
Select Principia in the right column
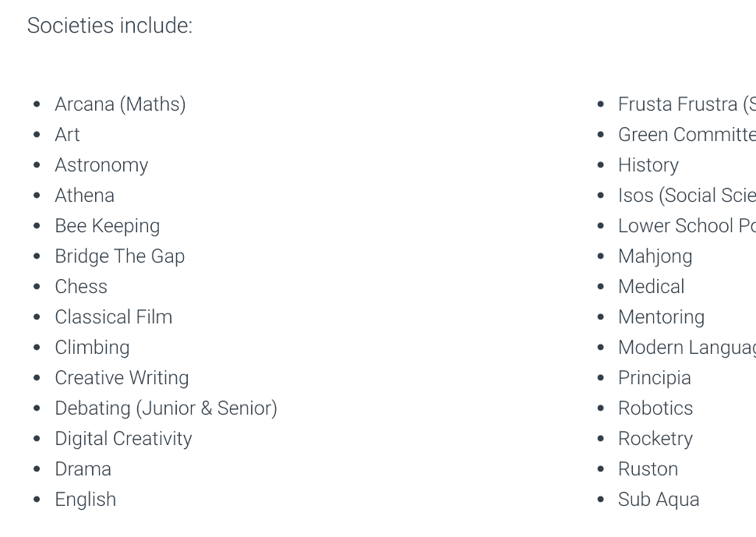654,377
